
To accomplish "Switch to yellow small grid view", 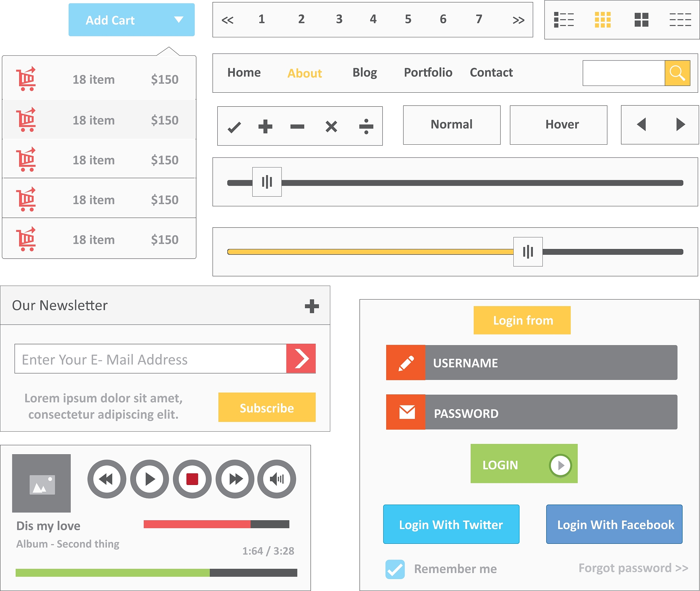I will tap(603, 20).
